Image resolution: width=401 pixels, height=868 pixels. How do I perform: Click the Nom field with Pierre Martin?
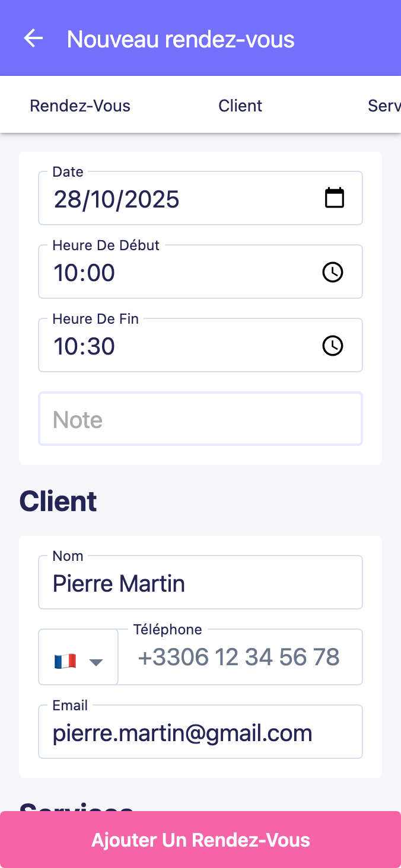(x=200, y=583)
